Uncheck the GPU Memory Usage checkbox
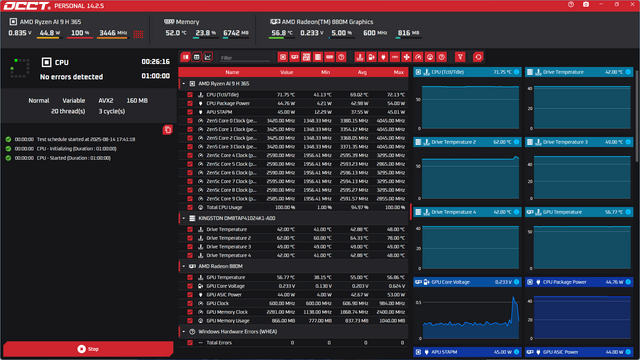The width and height of the screenshot is (640, 360). [x=190, y=320]
